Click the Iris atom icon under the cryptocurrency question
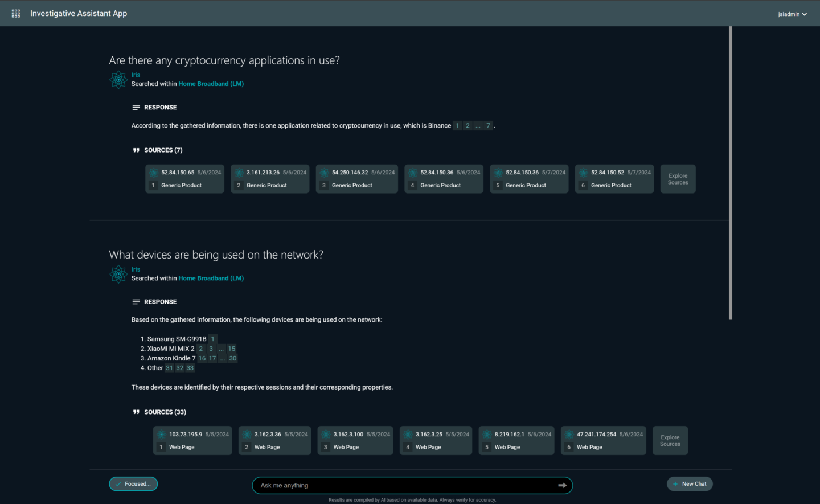820x504 pixels. point(118,80)
